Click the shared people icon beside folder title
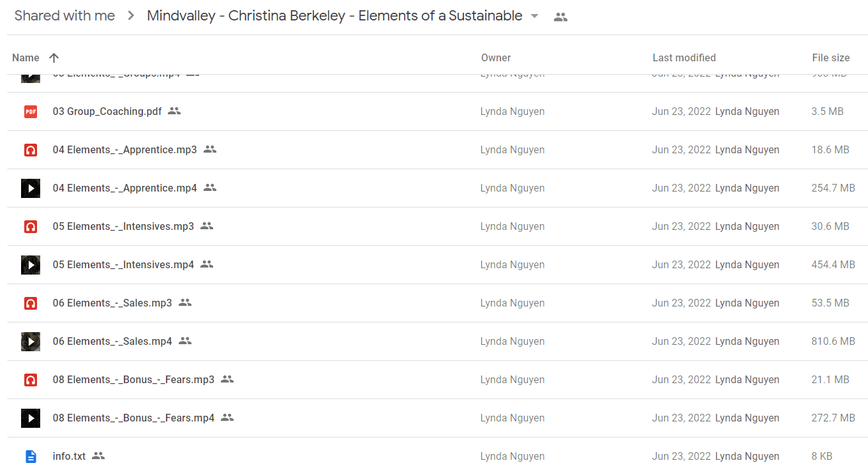This screenshot has width=868, height=470. point(560,17)
